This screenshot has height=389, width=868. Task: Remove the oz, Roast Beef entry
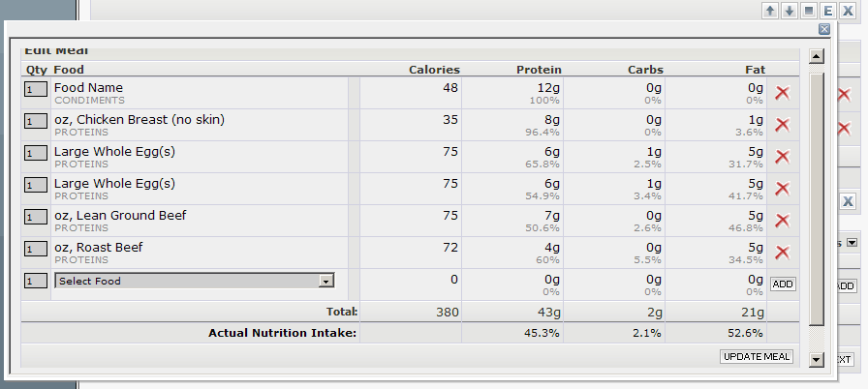pos(783,253)
